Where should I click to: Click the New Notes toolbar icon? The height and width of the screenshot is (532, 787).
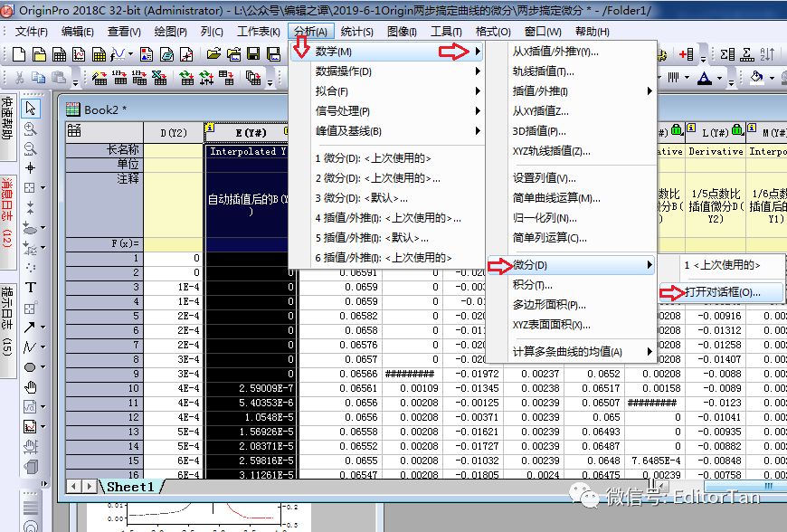(x=166, y=53)
